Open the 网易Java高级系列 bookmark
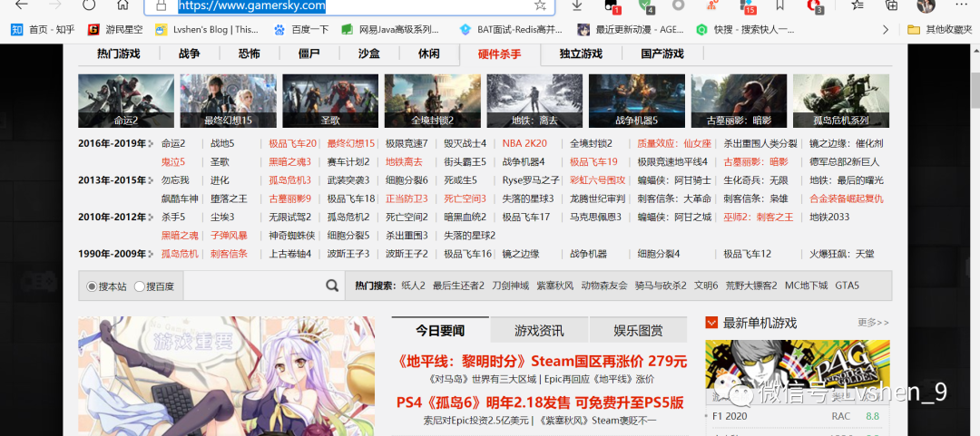980x436 pixels. click(390, 29)
